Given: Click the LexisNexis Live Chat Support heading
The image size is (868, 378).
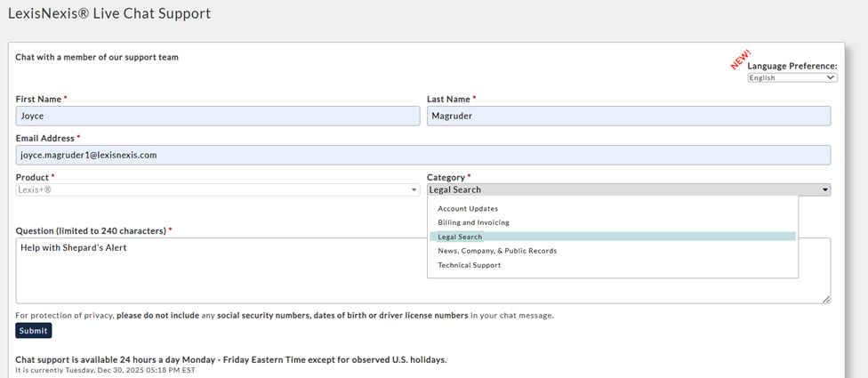Looking at the screenshot, I should pos(108,14).
